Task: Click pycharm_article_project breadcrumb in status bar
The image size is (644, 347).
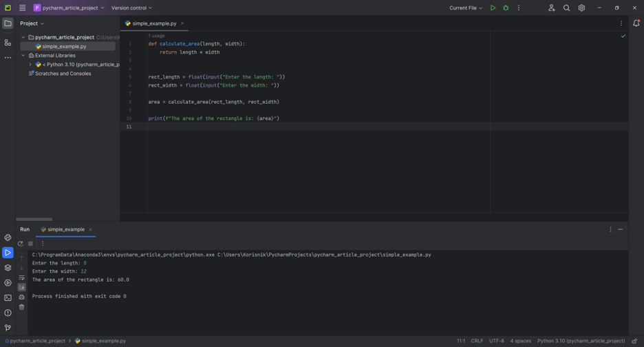Action: pyautogui.click(x=37, y=341)
